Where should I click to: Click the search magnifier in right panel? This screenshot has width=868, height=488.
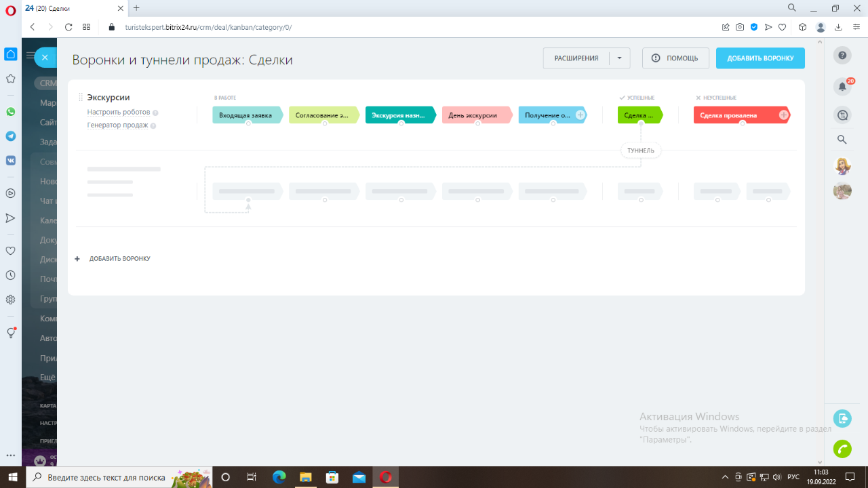click(842, 140)
